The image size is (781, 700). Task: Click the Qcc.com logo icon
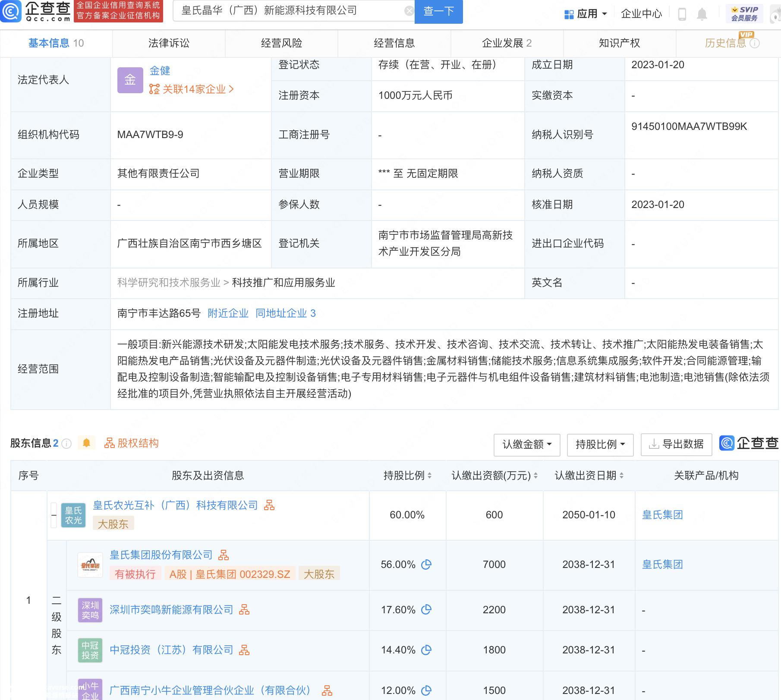click(10, 11)
